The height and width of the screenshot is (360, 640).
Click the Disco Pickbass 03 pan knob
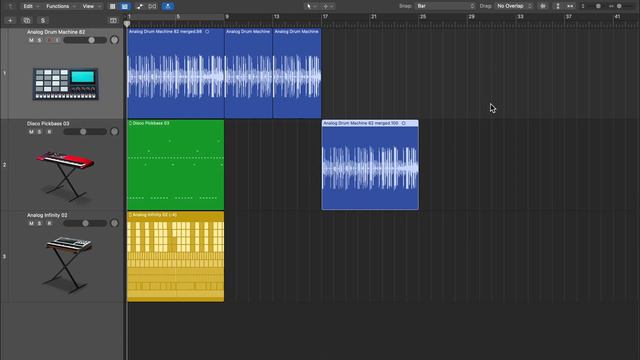click(114, 131)
